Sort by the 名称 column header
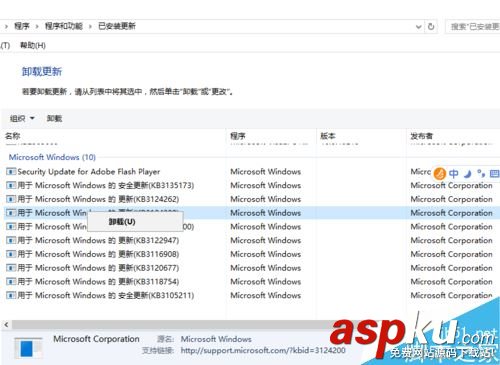 (13, 136)
